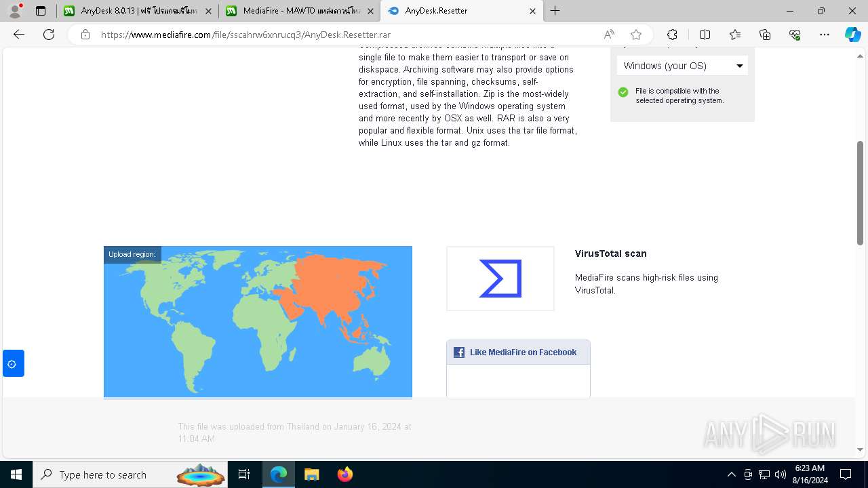Select the AnyDesk.Resetter tab
Image resolution: width=868 pixels, height=488 pixels.
pyautogui.click(x=461, y=11)
